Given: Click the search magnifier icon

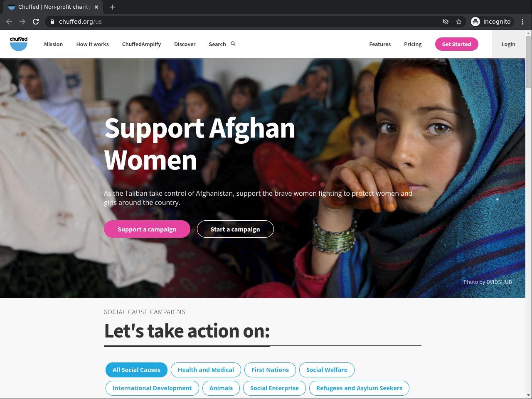Looking at the screenshot, I should [233, 44].
